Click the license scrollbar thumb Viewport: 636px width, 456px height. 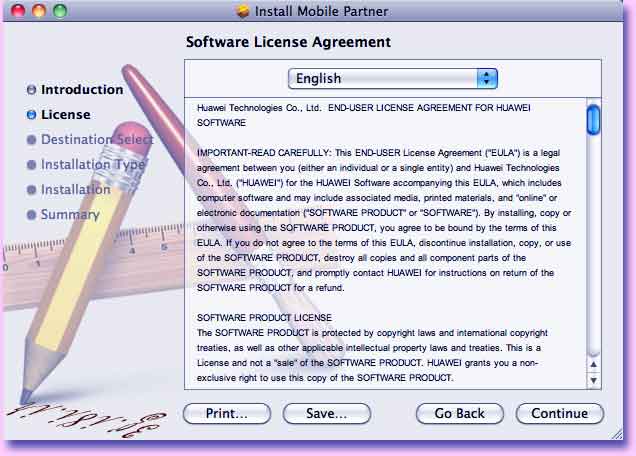[593, 119]
